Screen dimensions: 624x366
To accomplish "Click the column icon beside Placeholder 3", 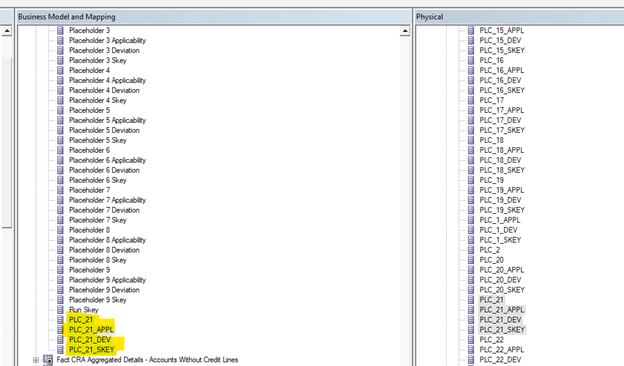I will pyautogui.click(x=60, y=30).
